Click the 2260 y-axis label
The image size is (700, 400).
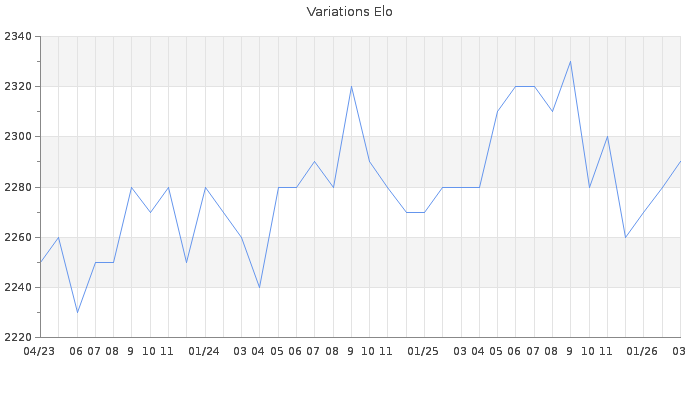click(17, 237)
